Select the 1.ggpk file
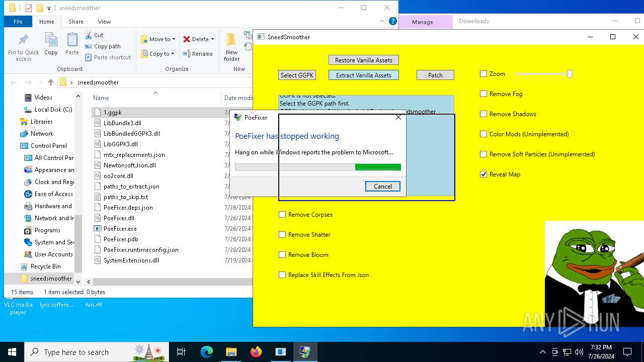Screen dimensions: 644x362 click(x=113, y=113)
